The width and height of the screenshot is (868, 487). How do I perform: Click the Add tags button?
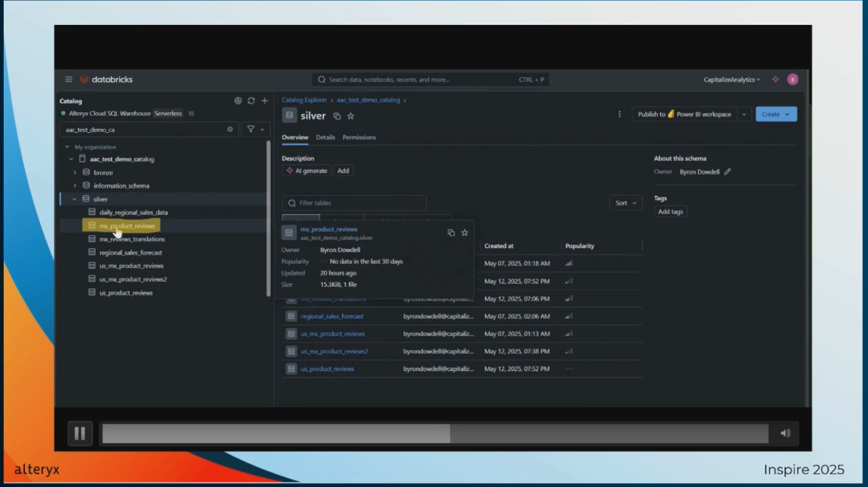[670, 212]
